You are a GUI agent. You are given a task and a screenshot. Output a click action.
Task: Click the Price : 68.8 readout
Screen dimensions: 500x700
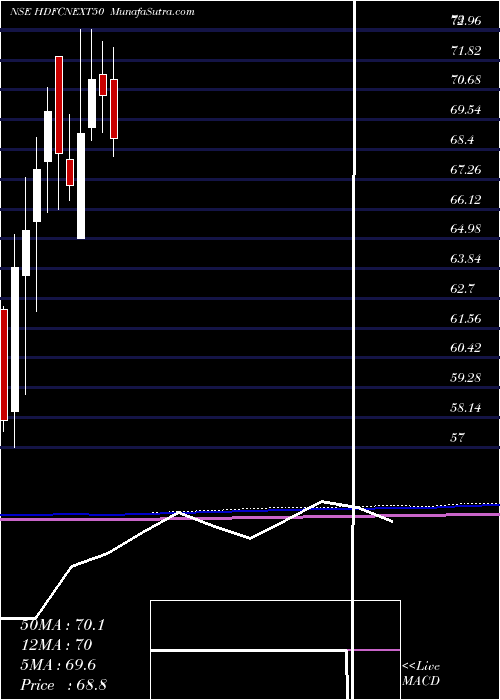pyautogui.click(x=63, y=685)
